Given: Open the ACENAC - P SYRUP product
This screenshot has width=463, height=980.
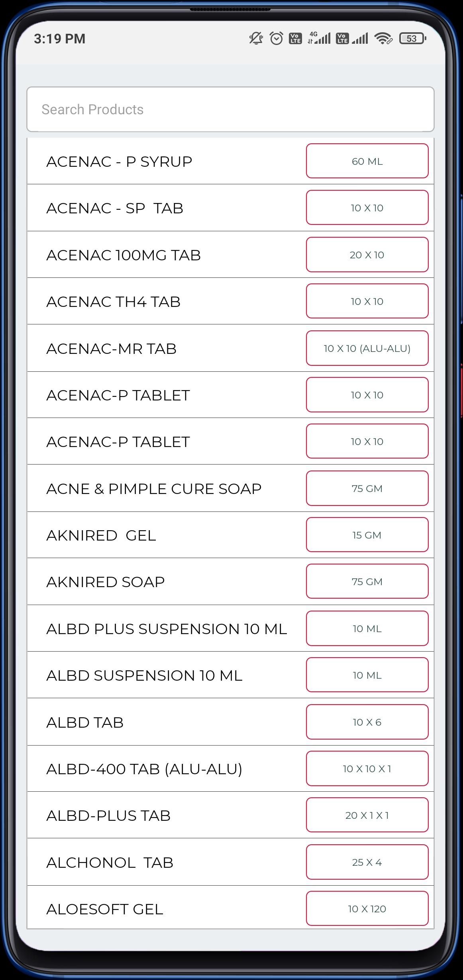Looking at the screenshot, I should [120, 162].
